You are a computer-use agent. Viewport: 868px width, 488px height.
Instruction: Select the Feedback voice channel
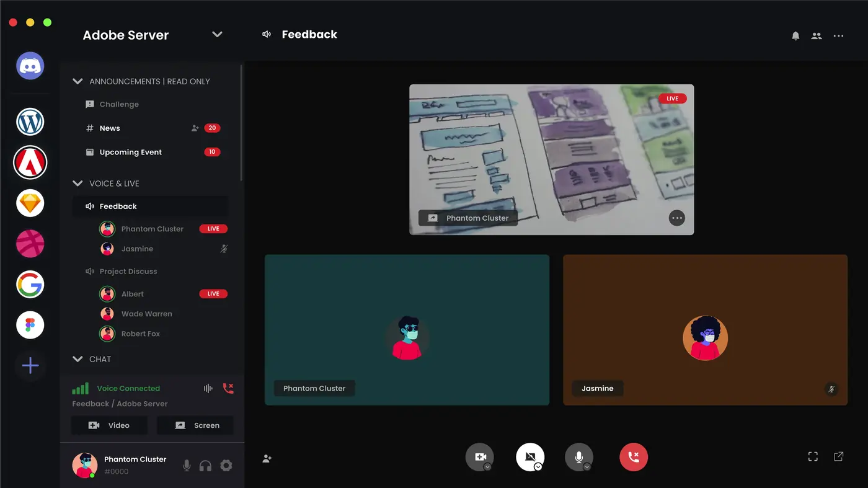point(150,206)
